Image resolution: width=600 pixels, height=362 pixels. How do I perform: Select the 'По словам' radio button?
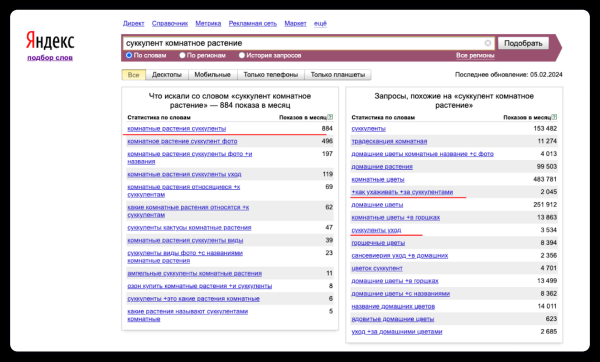pyautogui.click(x=129, y=55)
